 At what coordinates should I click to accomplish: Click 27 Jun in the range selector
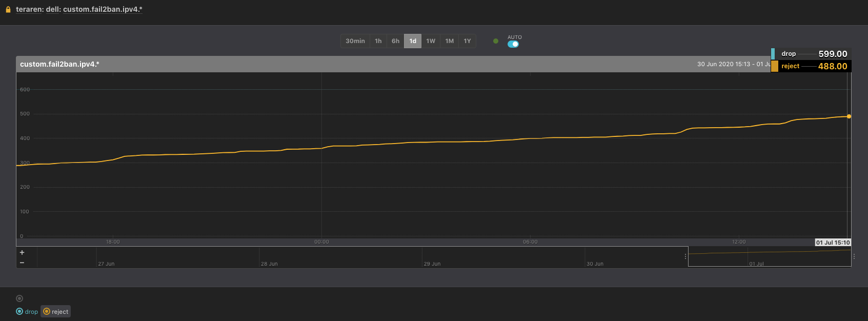[106, 264]
